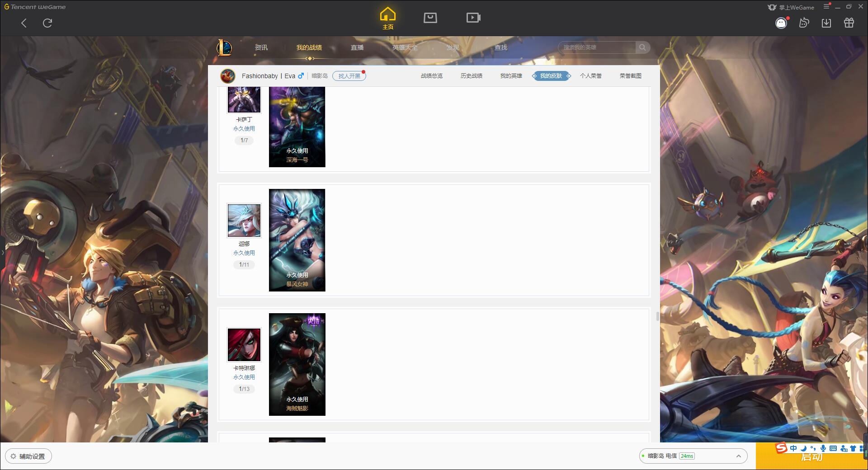The width and height of the screenshot is (868, 470).
Task: Select the 我的战绩 tab
Action: click(309, 47)
